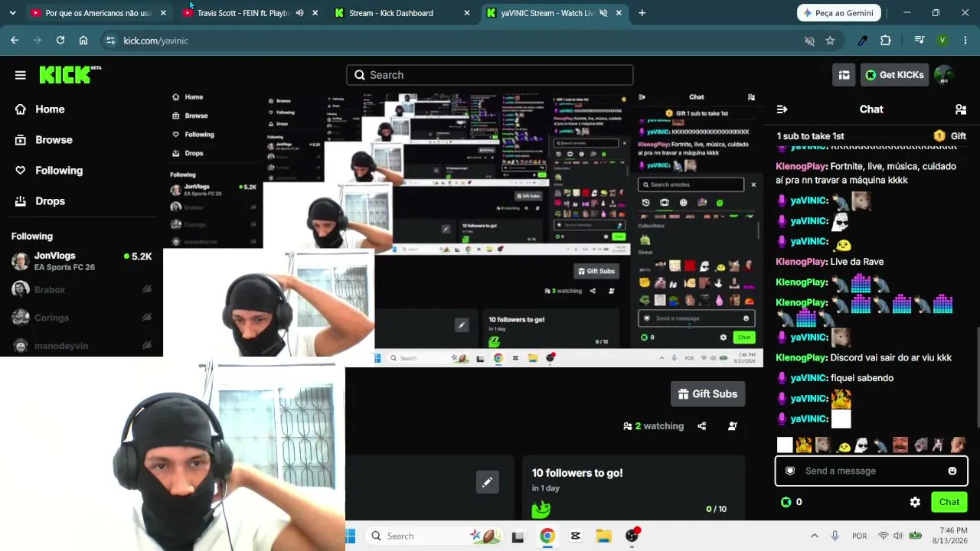Click the KICKs balance coin icon

(786, 502)
